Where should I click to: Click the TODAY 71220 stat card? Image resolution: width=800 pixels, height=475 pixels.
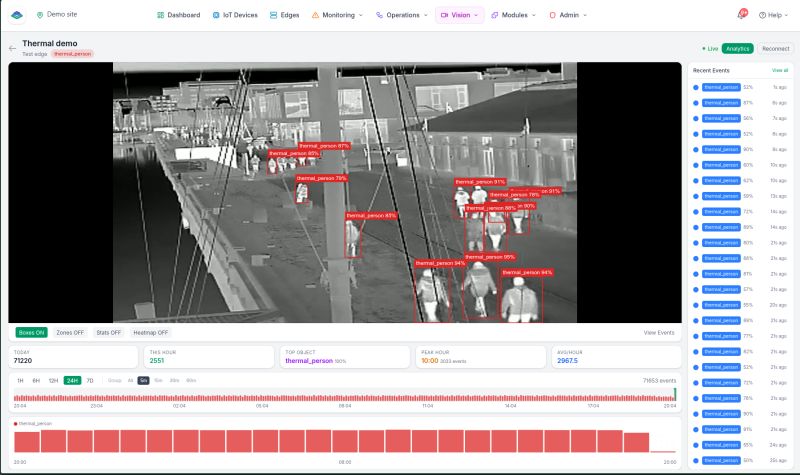(73, 357)
